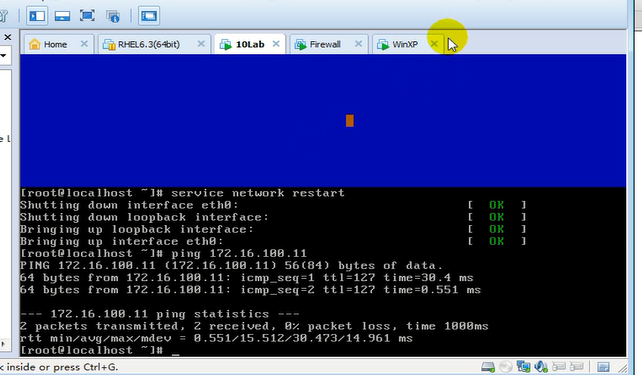This screenshot has width=642, height=375.
Task: Click inside the VM terminal console
Action: point(323,272)
